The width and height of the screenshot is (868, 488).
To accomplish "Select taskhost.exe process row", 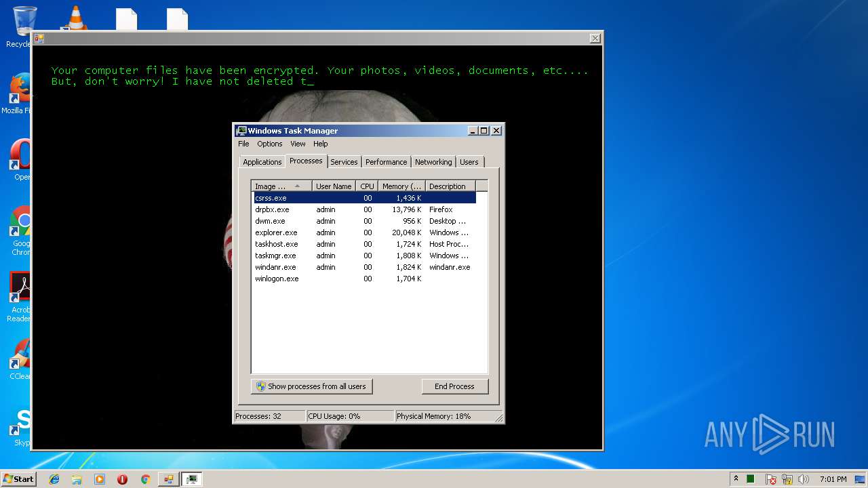I will [364, 244].
